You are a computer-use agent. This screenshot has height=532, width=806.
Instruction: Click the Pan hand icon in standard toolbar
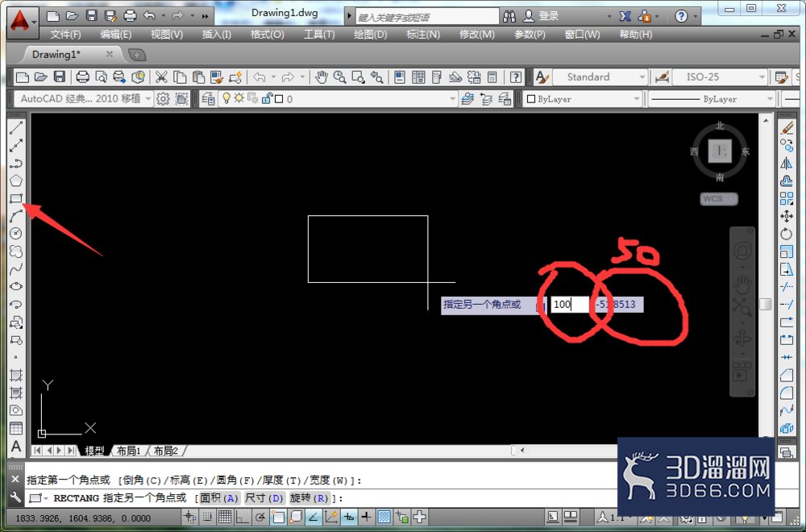click(x=322, y=77)
